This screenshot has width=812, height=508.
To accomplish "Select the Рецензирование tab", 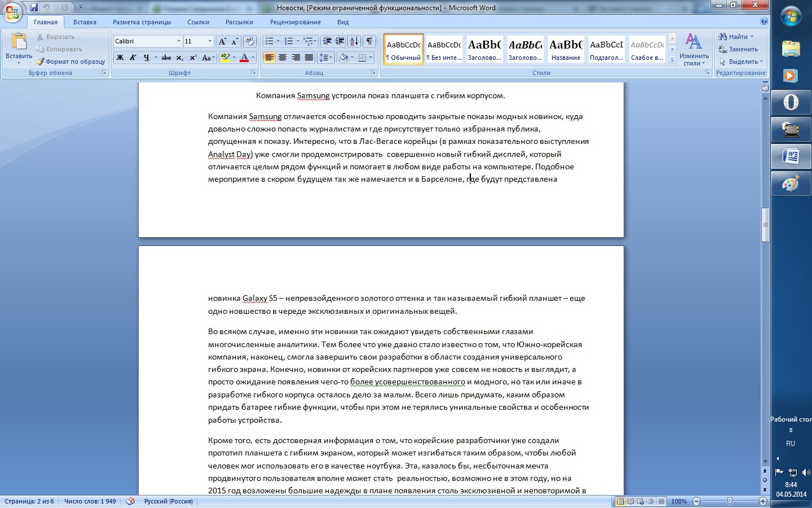I will [295, 22].
